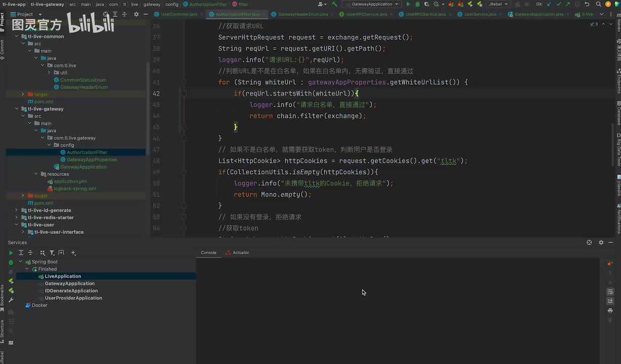621x364 pixels.
Task: Switch to the UserController.java editor tab
Action: pyautogui.click(x=179, y=14)
